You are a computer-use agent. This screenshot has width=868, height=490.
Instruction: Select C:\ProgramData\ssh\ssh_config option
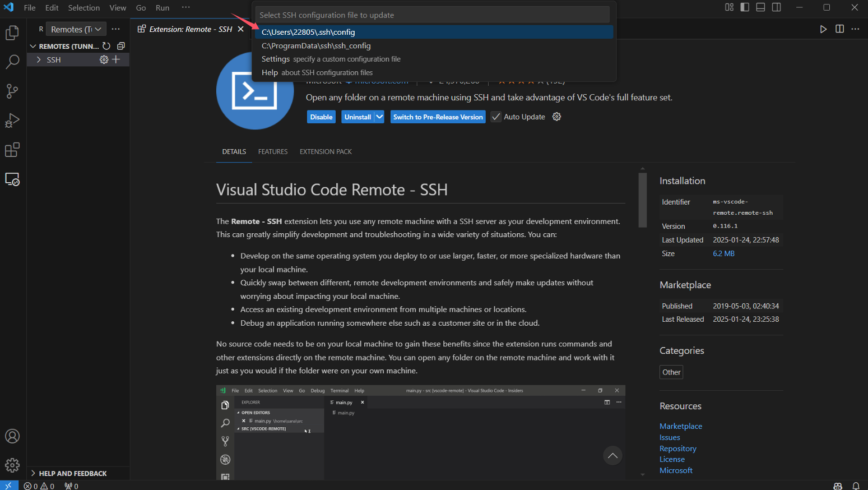[316, 45]
